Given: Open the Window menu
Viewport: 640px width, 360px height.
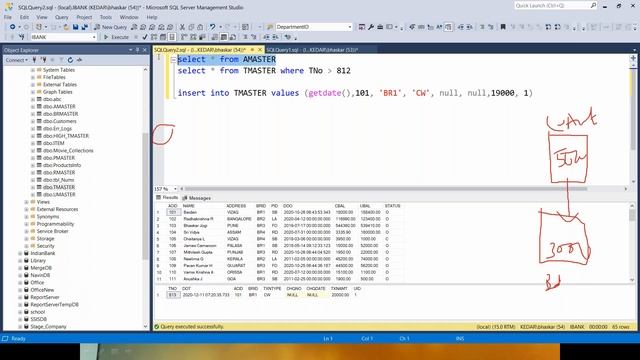Looking at the screenshot, I should [129, 17].
